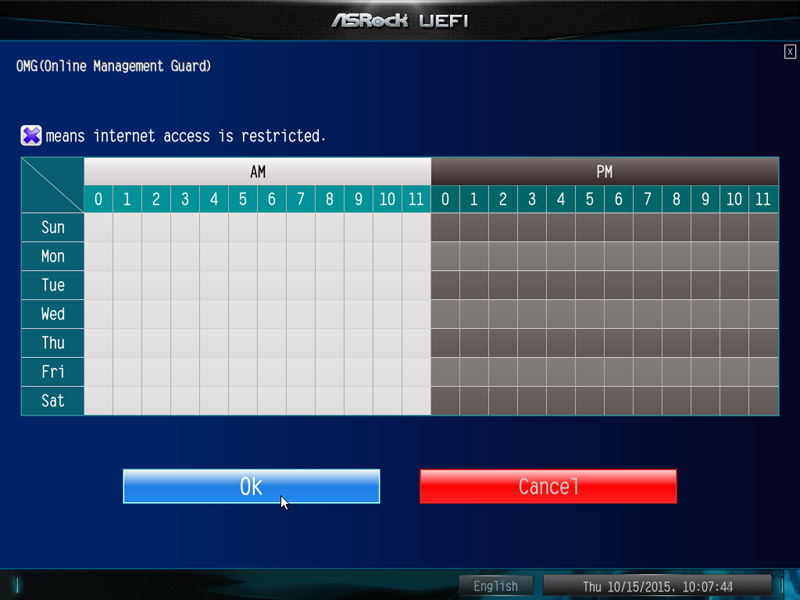Select the PM header block

click(605, 171)
